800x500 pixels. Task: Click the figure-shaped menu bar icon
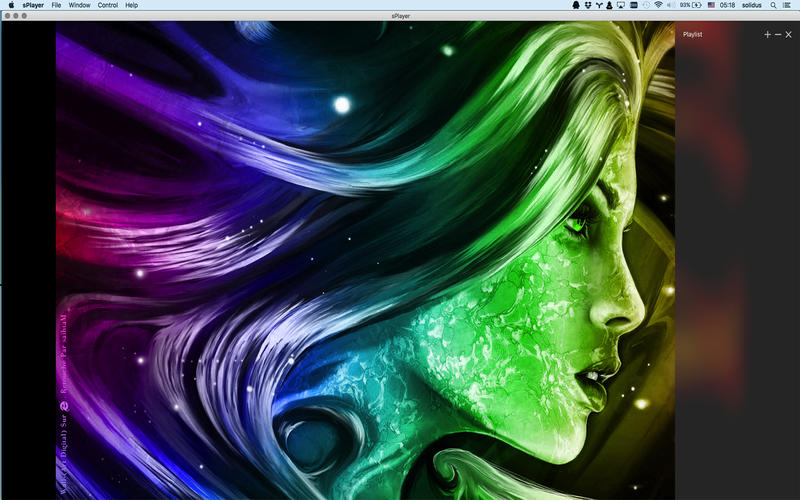click(x=609, y=5)
